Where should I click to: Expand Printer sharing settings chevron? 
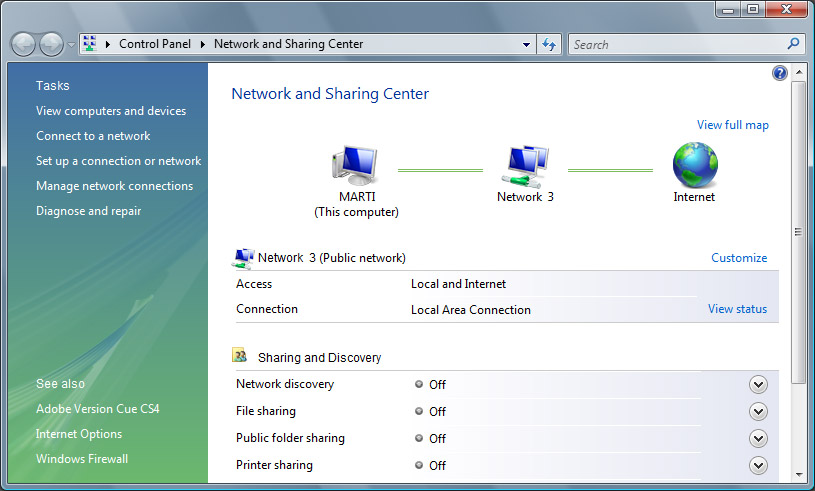click(758, 465)
